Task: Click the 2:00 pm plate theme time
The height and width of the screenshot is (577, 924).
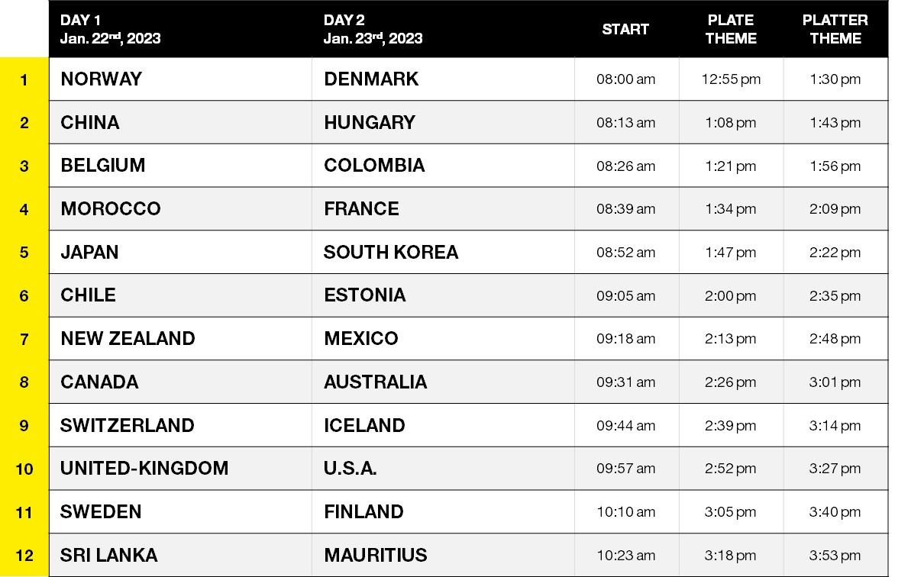Action: (x=731, y=295)
